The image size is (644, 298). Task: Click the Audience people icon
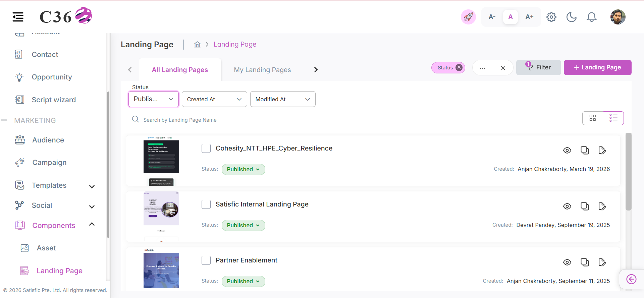point(20,140)
